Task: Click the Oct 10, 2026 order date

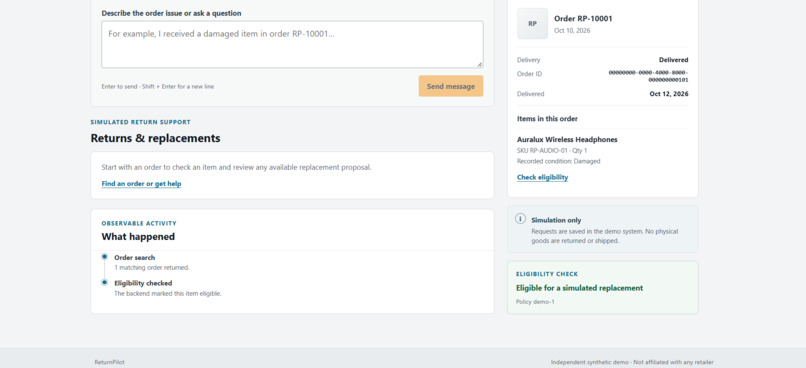Action: [x=572, y=31]
